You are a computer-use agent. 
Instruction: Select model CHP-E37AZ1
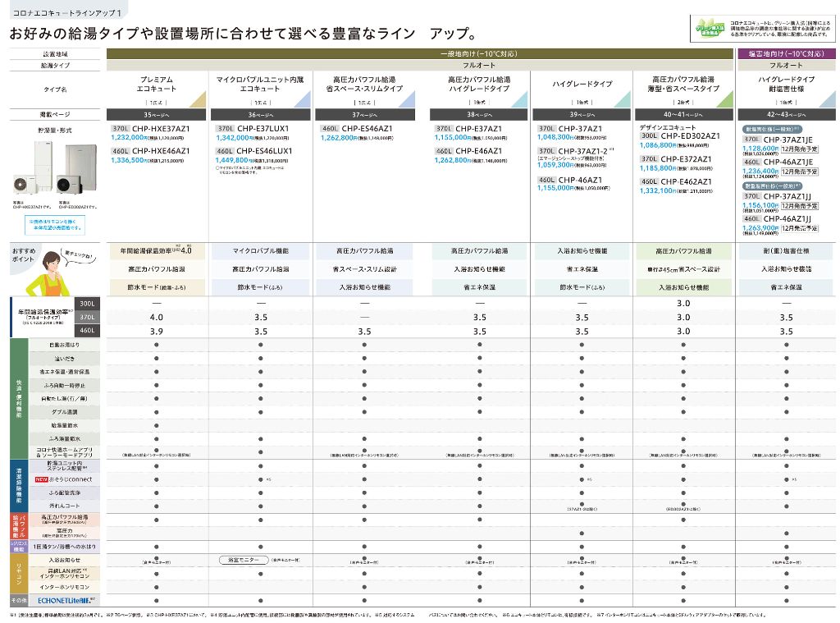coord(478,129)
